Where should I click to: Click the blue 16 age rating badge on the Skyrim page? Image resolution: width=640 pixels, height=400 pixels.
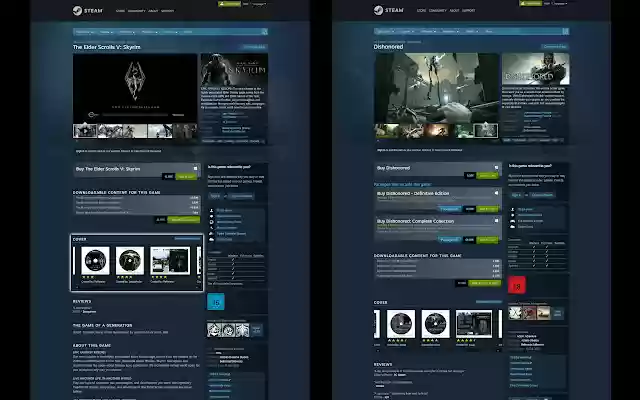(x=216, y=302)
